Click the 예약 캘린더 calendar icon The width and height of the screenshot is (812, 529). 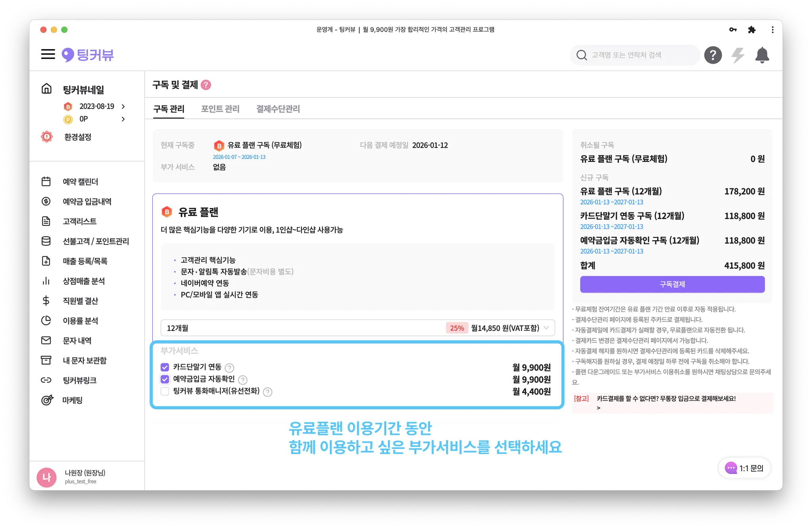click(x=46, y=181)
